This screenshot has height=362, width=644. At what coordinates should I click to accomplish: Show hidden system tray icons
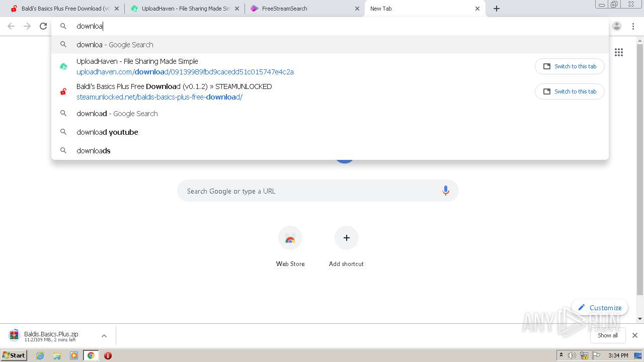coord(561,355)
